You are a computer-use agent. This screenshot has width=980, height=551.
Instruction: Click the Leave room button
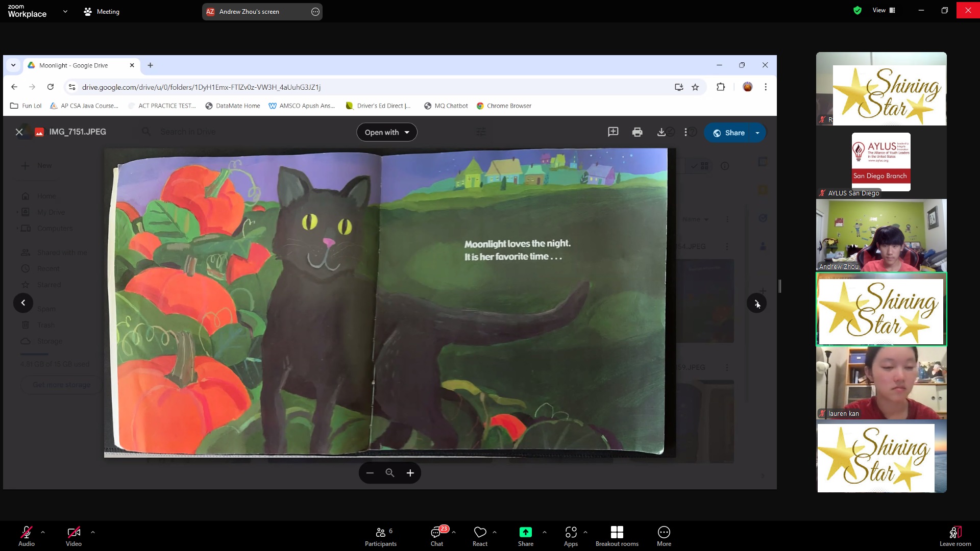[955, 537]
